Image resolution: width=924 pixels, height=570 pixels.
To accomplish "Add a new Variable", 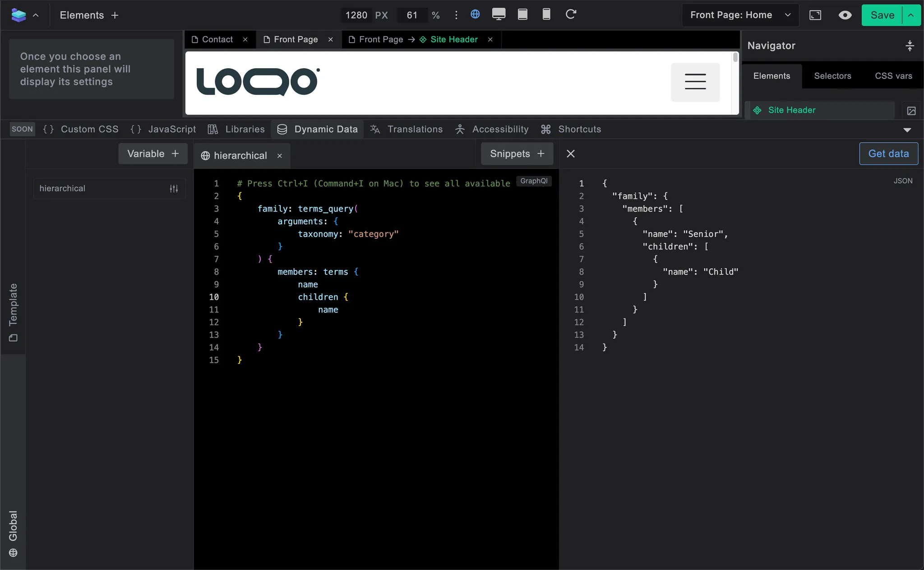I will [153, 154].
